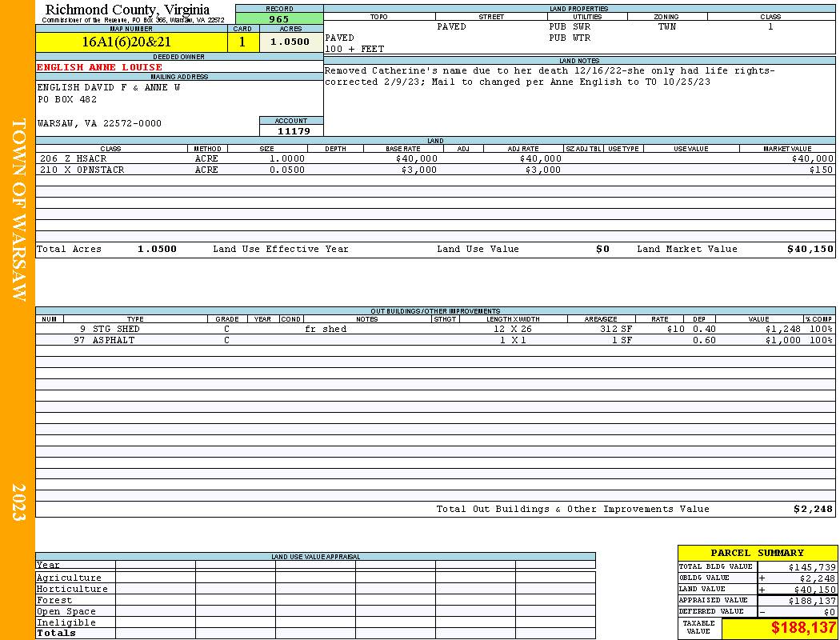Screen dimensions: 840x640
Task: Click the 12 X 26 dimensions cell
Action: [x=513, y=329]
